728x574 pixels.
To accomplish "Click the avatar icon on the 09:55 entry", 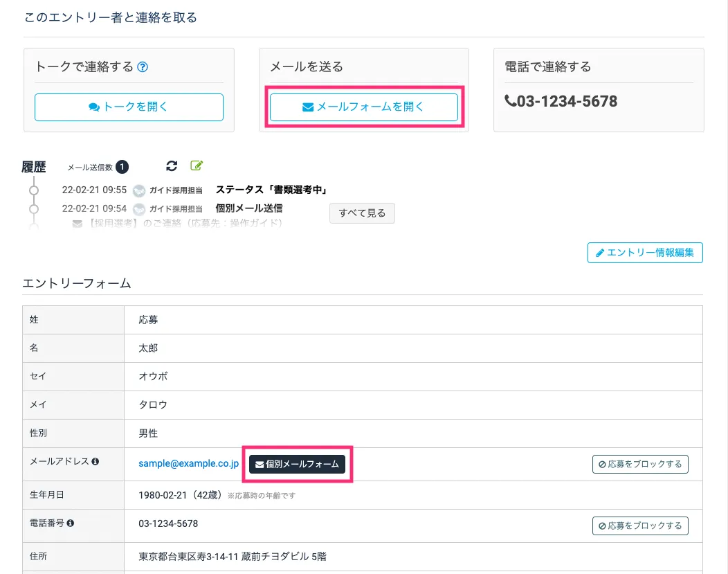I will pyautogui.click(x=139, y=190).
